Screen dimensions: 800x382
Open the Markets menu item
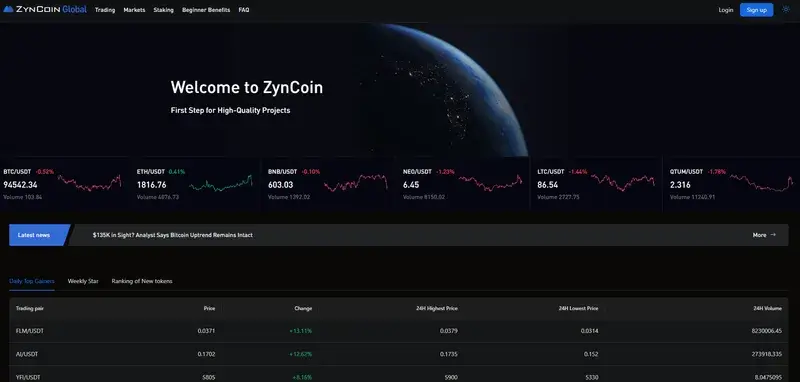134,10
